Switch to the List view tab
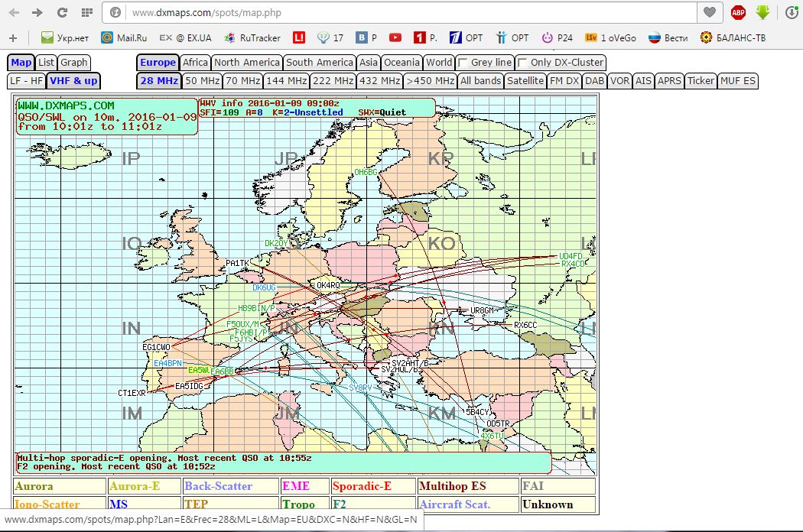 46,63
